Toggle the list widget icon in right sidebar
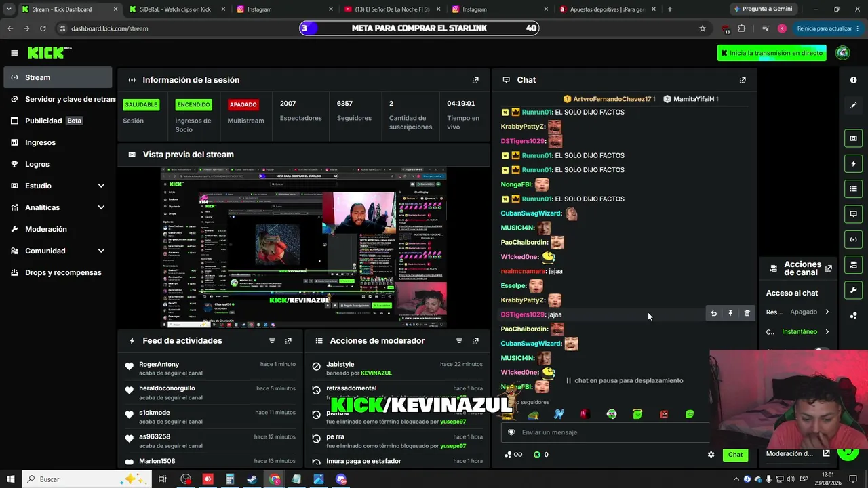The height and width of the screenshot is (488, 868). point(853,188)
